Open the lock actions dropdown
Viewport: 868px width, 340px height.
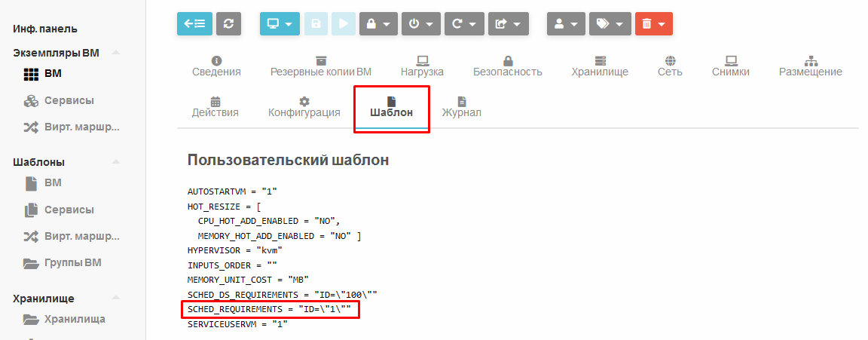[x=379, y=24]
